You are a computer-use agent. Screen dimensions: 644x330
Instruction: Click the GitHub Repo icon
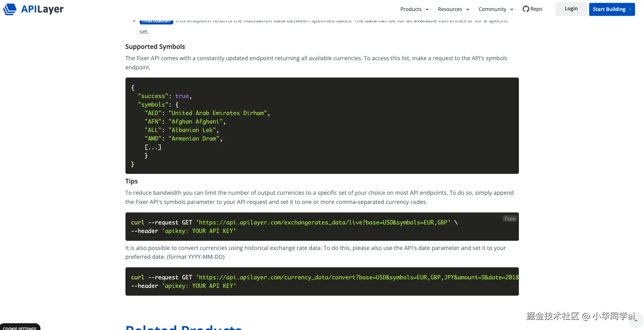526,9
